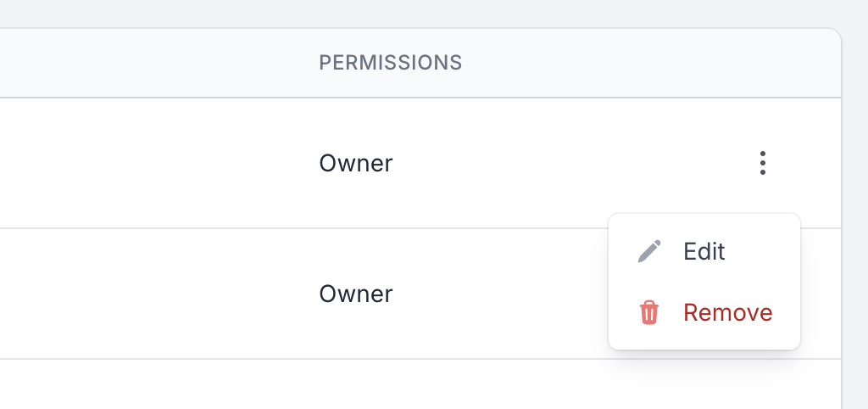The width and height of the screenshot is (868, 409).
Task: Click the first table row's blank area
Action: (x=155, y=163)
